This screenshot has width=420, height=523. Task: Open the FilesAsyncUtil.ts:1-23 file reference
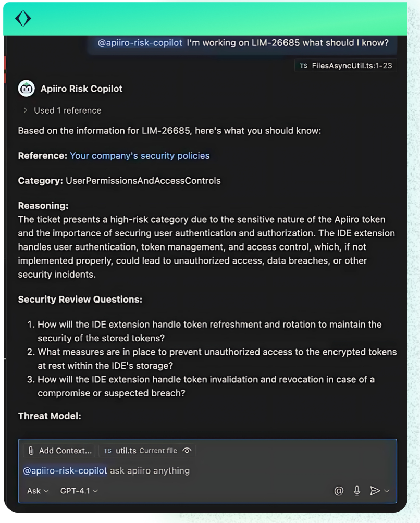(351, 66)
